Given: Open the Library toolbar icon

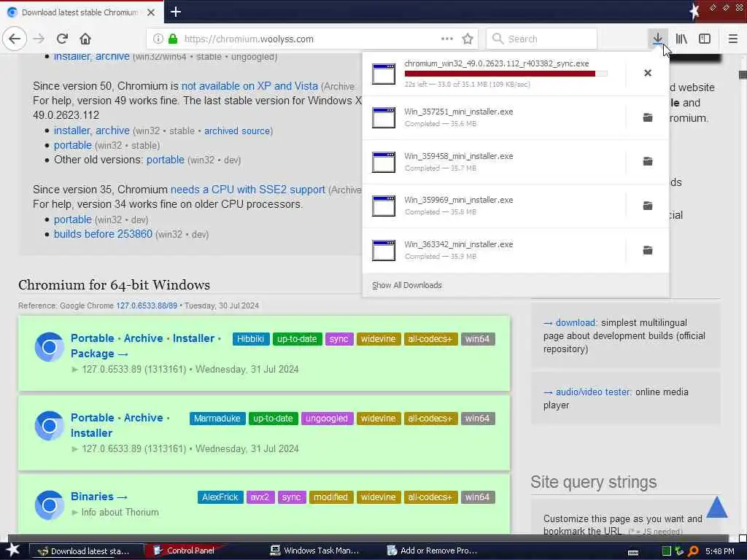Looking at the screenshot, I should (681, 39).
